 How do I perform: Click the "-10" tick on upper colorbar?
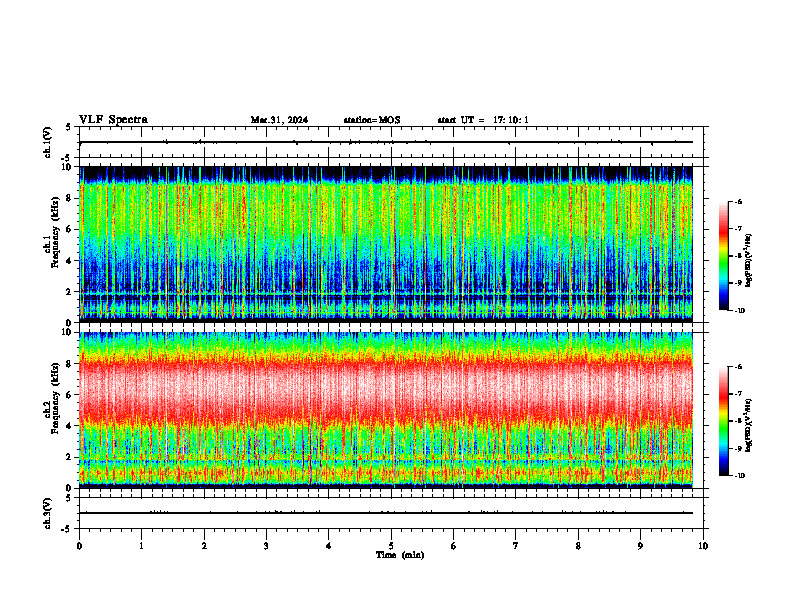click(x=739, y=311)
